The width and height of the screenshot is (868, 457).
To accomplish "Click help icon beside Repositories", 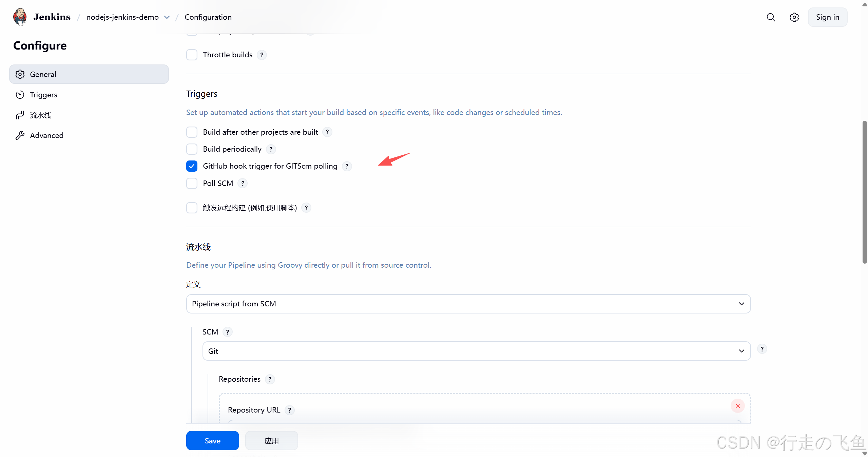I will pos(270,379).
